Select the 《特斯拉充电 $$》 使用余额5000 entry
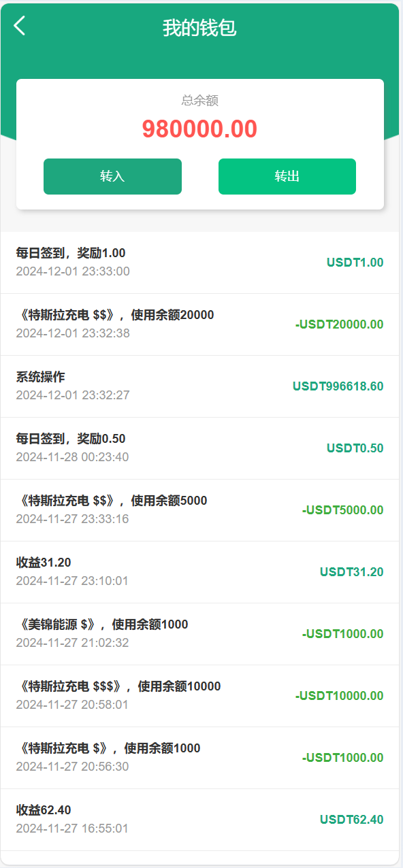The image size is (403, 868). coord(199,510)
